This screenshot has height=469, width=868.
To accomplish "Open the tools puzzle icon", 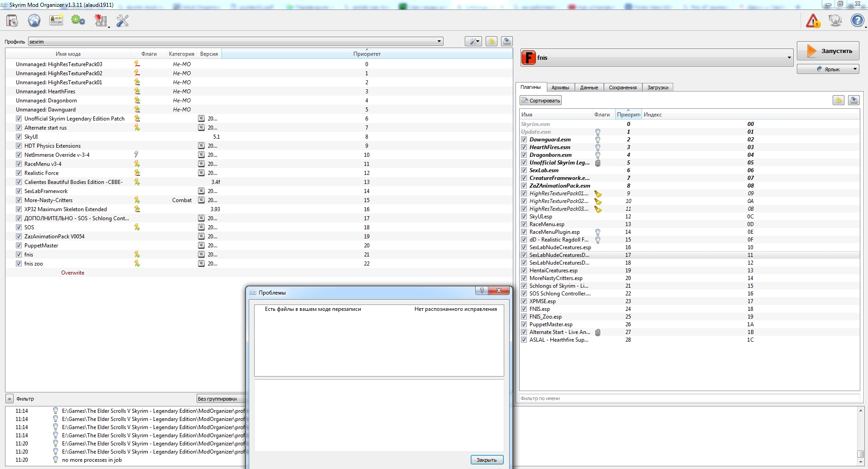I will pyautogui.click(x=100, y=21).
